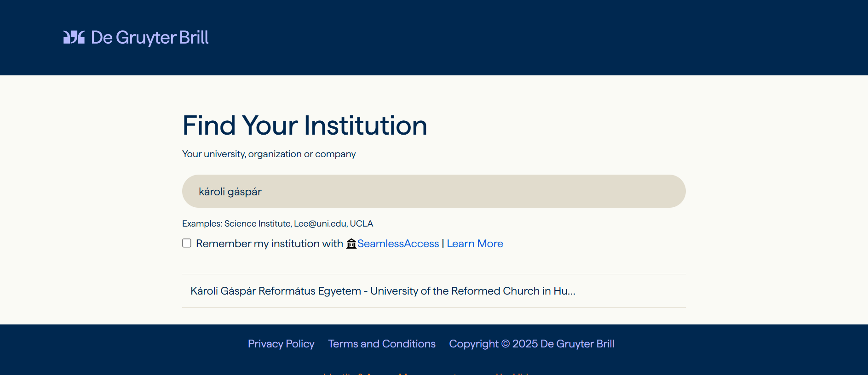Open the Privacy Policy page
Image resolution: width=868 pixels, height=375 pixels.
pyautogui.click(x=281, y=344)
